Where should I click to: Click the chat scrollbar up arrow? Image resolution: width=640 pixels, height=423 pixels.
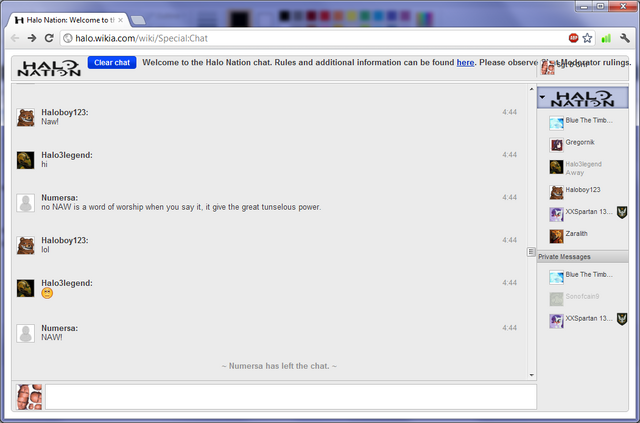[x=531, y=89]
